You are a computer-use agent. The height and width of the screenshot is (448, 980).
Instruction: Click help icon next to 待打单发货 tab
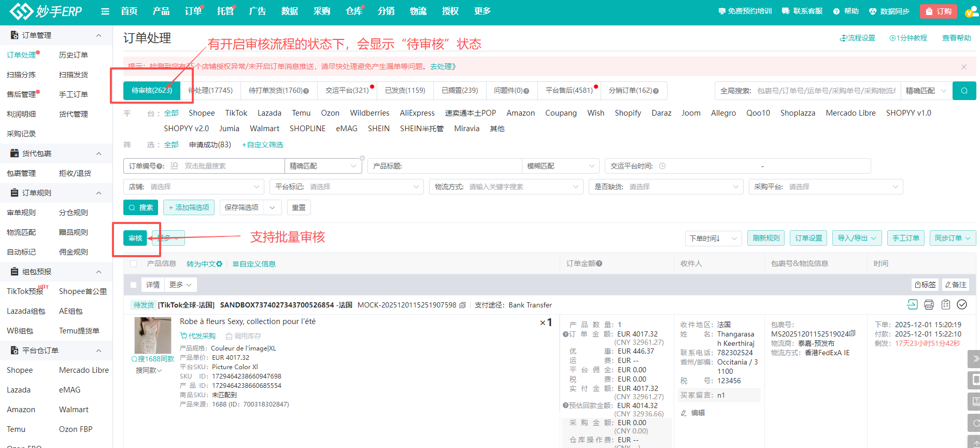pyautogui.click(x=306, y=91)
